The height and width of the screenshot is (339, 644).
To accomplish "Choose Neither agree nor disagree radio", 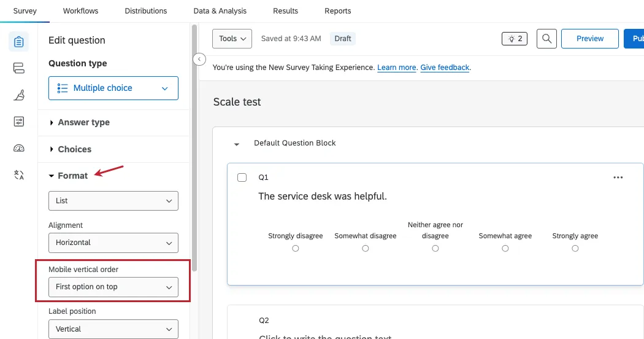I will click(x=435, y=249).
